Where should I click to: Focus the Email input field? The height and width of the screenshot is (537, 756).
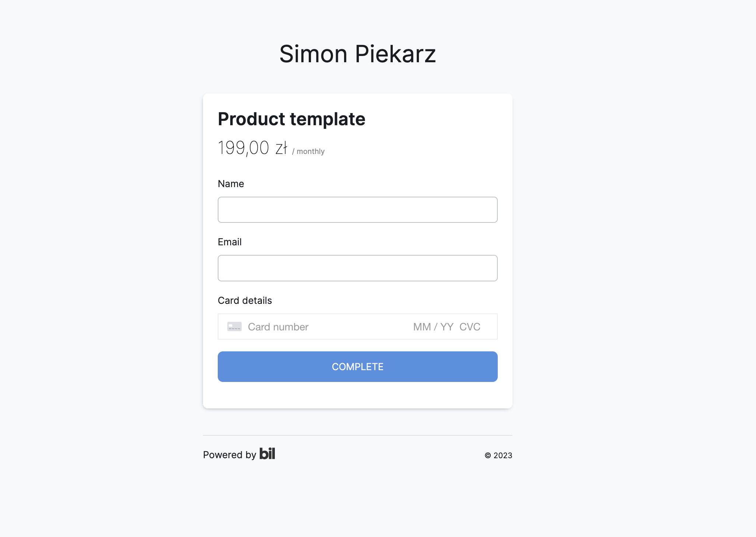point(357,268)
